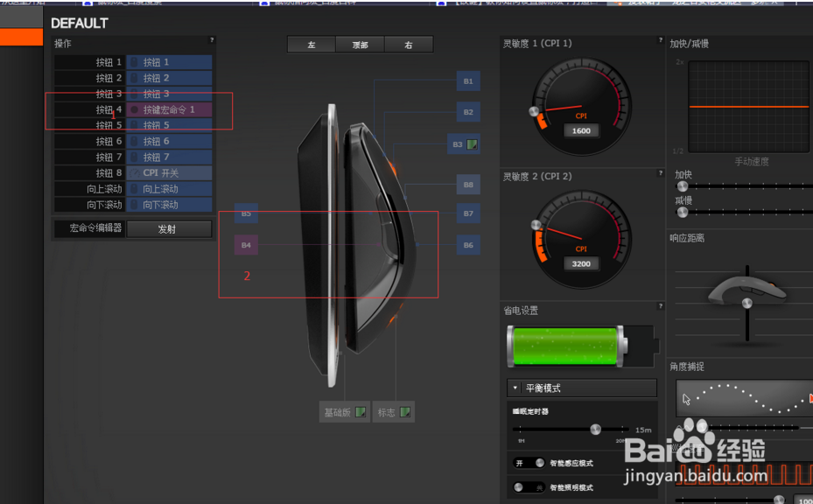Click the 加快 acceleration slider handle
The image size is (813, 504).
coord(683,186)
